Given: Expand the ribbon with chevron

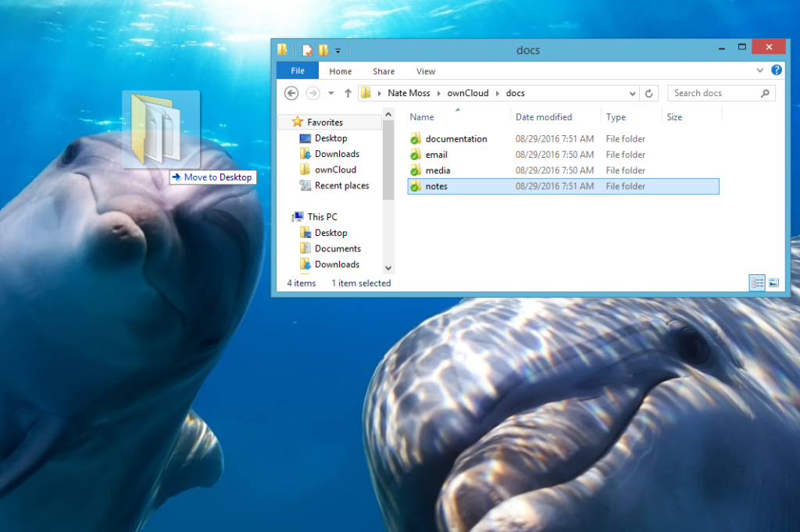Looking at the screenshot, I should 759,70.
